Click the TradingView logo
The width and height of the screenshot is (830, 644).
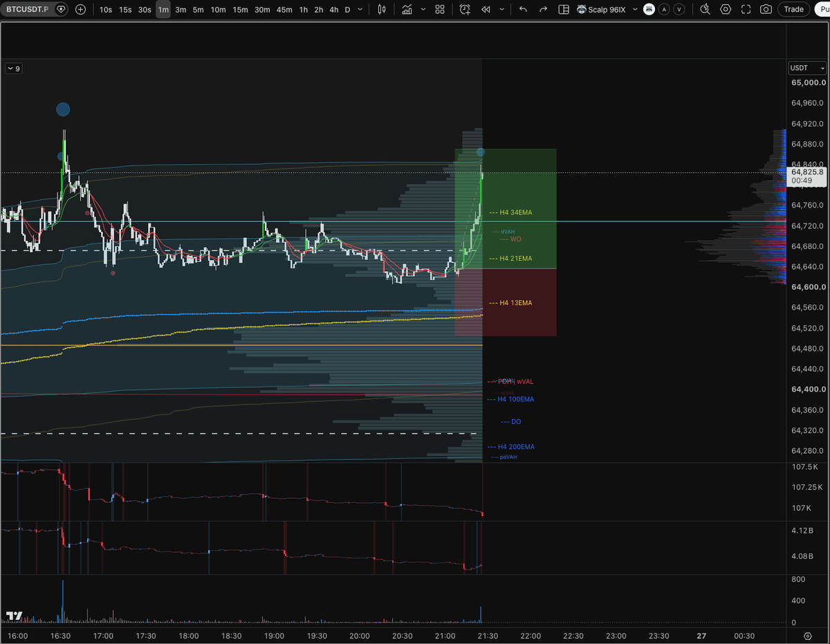[14, 616]
